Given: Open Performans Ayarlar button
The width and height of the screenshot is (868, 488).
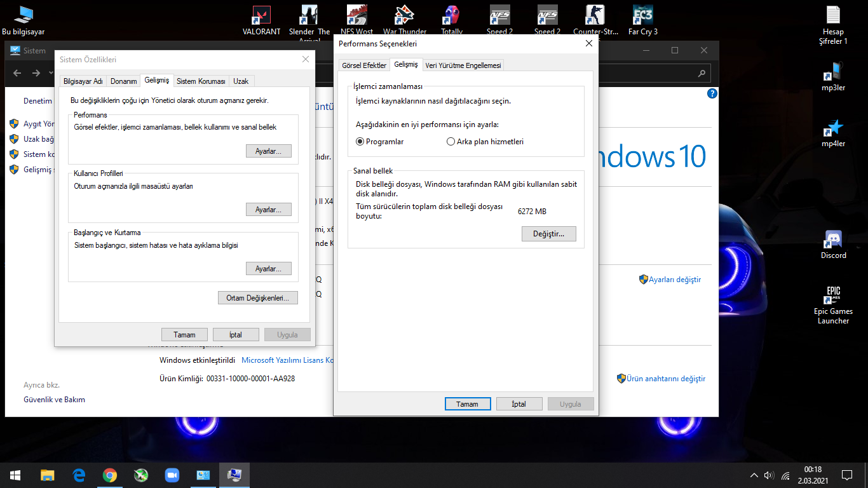Looking at the screenshot, I should pos(268,151).
